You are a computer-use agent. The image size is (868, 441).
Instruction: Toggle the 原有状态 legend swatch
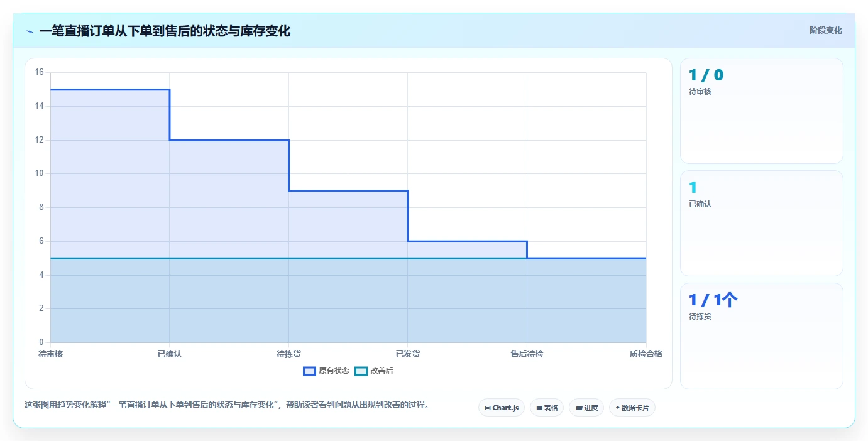click(x=309, y=371)
